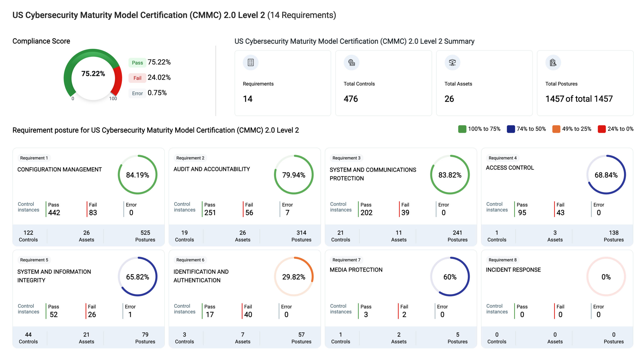The image size is (644, 351).
Task: Select IDENTIFICATION AND AUTHENTICATION title
Action: click(201, 276)
